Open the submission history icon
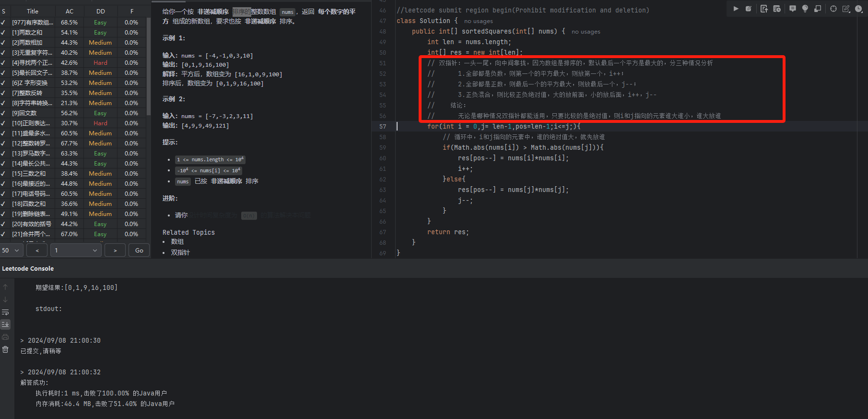868x419 pixels. point(777,9)
